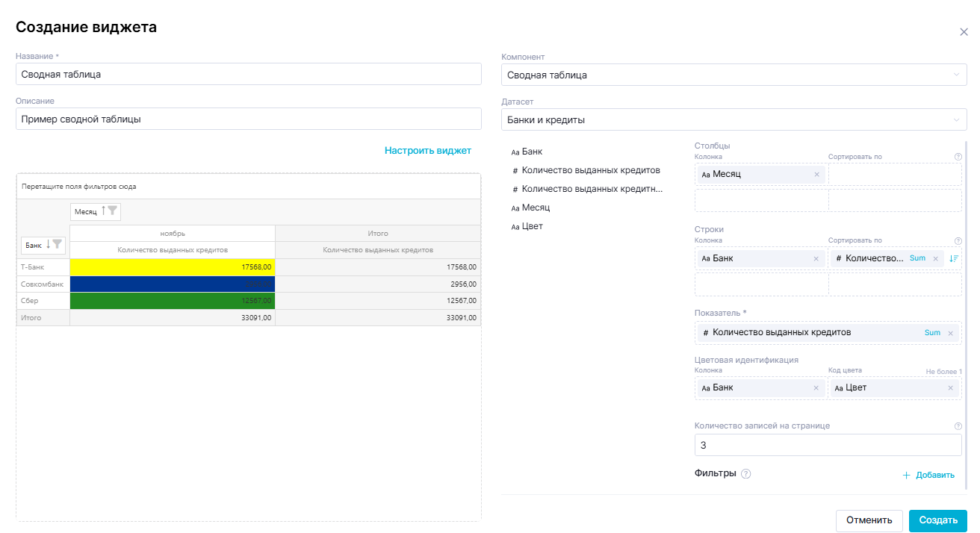Click the filter funnel icon next to Банк
The height and width of the screenshot is (533, 980).
pos(58,244)
